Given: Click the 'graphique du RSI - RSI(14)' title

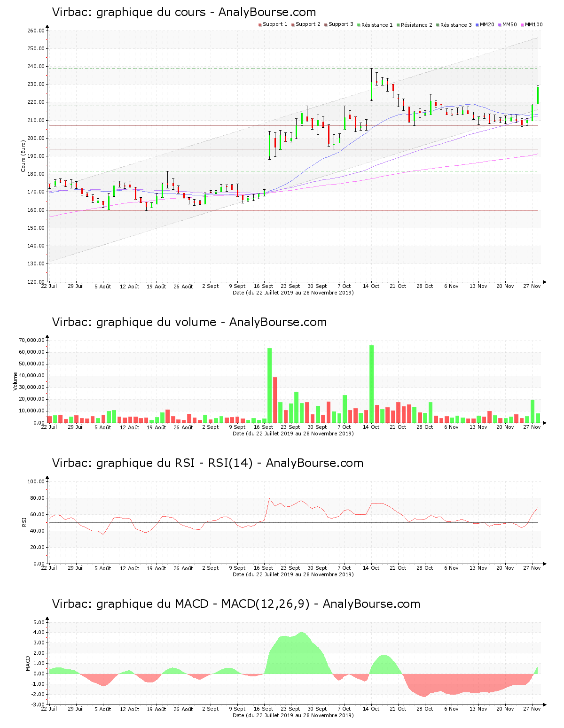Looking at the screenshot, I should [x=174, y=463].
